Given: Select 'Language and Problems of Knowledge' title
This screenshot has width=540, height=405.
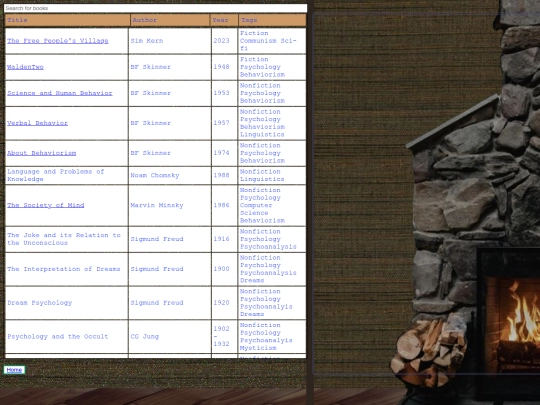Looking at the screenshot, I should coord(55,175).
